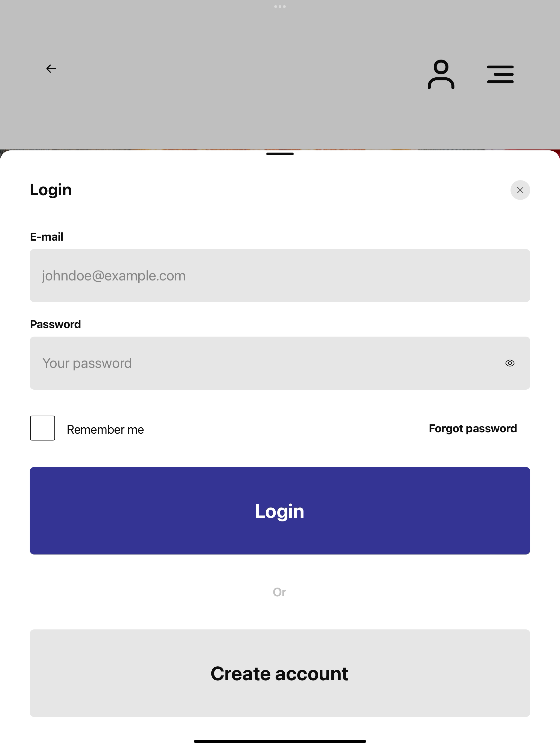Tap the three-dot multitasking indicator
Viewport: 560px width, 747px height.
point(280,6)
